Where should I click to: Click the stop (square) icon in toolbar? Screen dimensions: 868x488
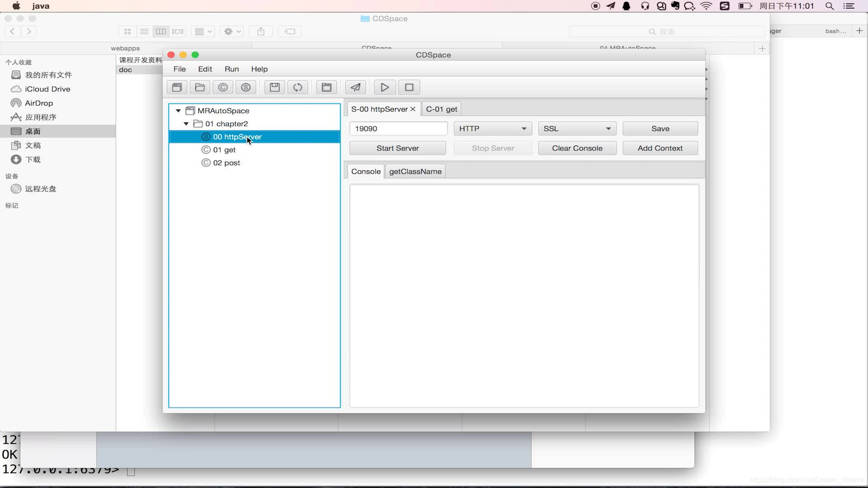point(408,87)
